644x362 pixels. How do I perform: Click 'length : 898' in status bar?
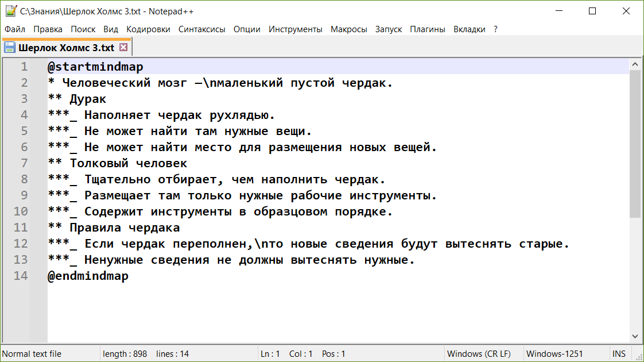[125, 354]
